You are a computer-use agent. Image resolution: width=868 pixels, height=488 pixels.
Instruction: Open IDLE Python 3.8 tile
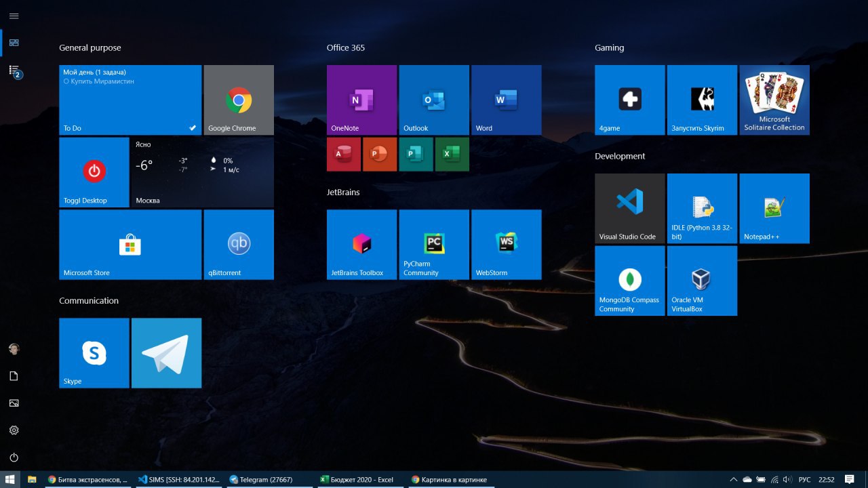click(702, 208)
